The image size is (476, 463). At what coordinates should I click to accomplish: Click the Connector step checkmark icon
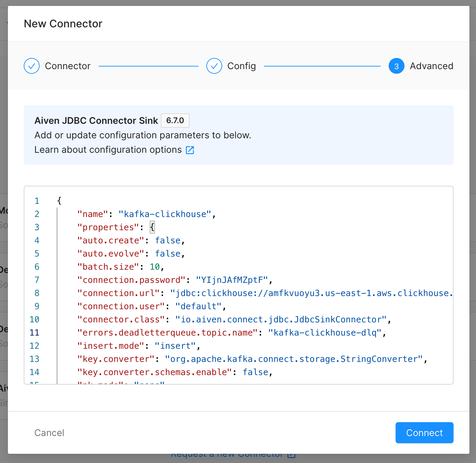[x=32, y=66]
